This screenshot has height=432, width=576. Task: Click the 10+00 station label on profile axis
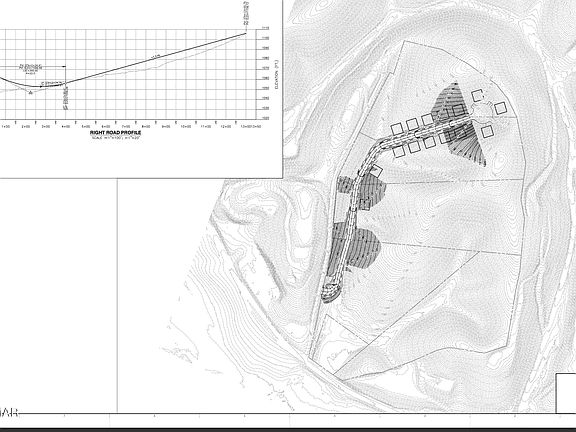click(186, 127)
